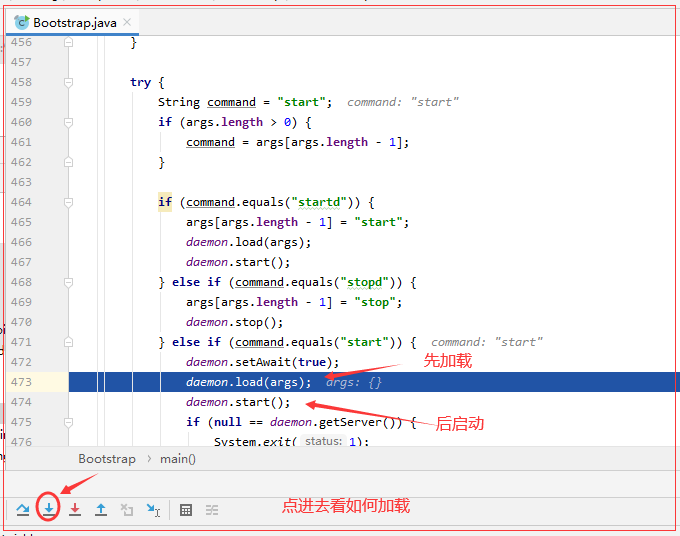The width and height of the screenshot is (680, 536).
Task: Click the Force Step Into icon
Action: 75,509
